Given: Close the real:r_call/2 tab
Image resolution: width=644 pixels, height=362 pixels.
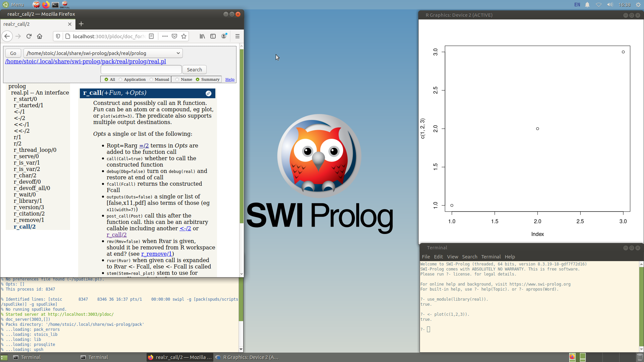Looking at the screenshot, I should (70, 24).
